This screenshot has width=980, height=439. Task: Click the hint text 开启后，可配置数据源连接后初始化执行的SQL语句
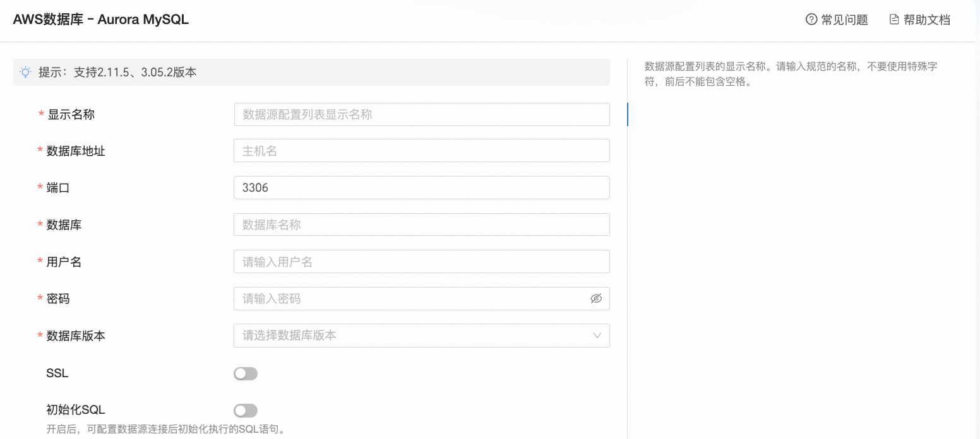[x=167, y=430]
